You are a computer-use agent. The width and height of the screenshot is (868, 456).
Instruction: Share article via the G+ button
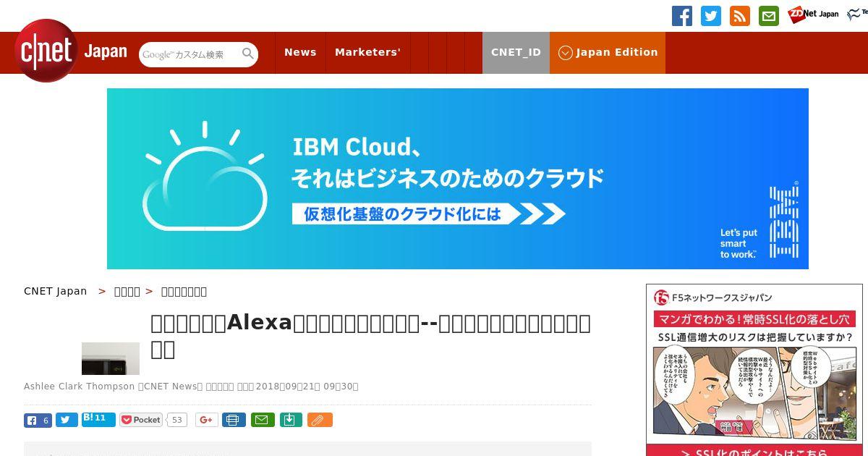207,420
